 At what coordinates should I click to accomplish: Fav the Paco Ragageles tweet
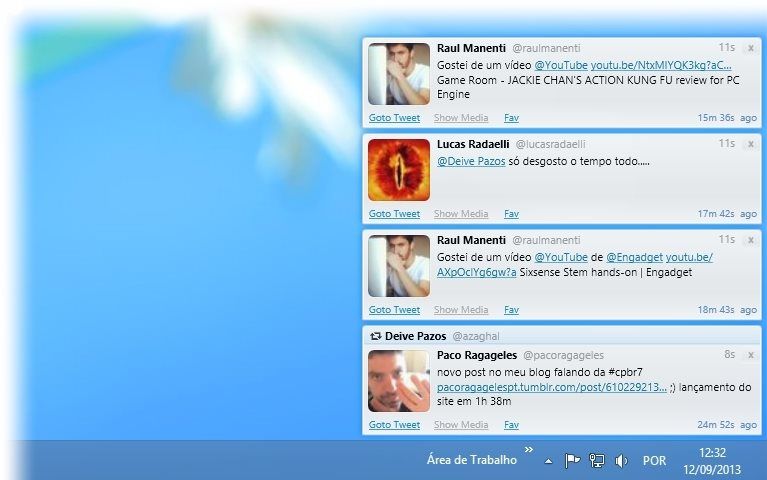[x=511, y=425]
